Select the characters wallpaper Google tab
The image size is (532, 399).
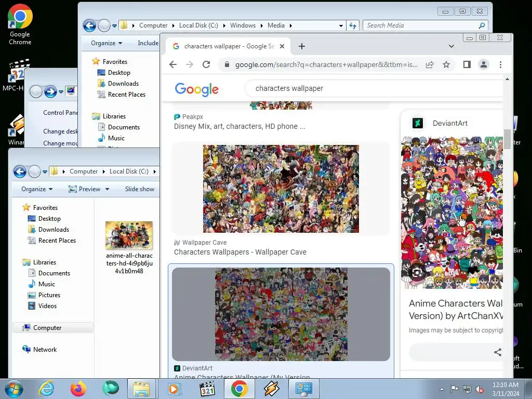pyautogui.click(x=228, y=46)
